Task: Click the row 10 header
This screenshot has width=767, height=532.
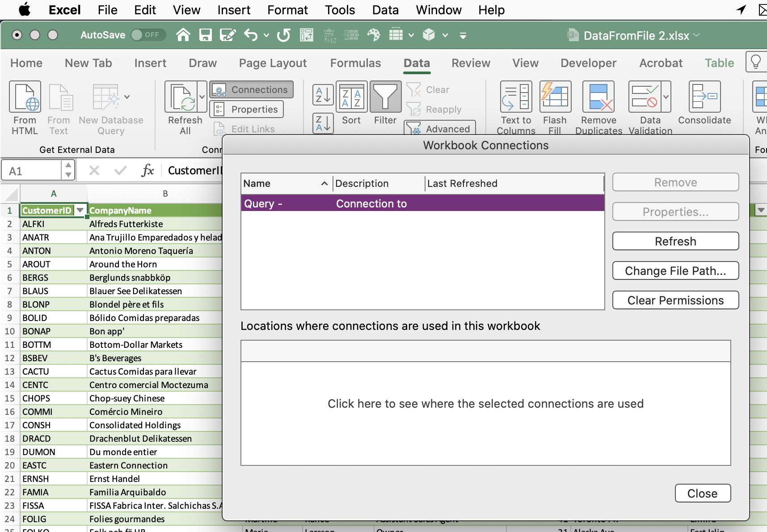Action: 10,331
